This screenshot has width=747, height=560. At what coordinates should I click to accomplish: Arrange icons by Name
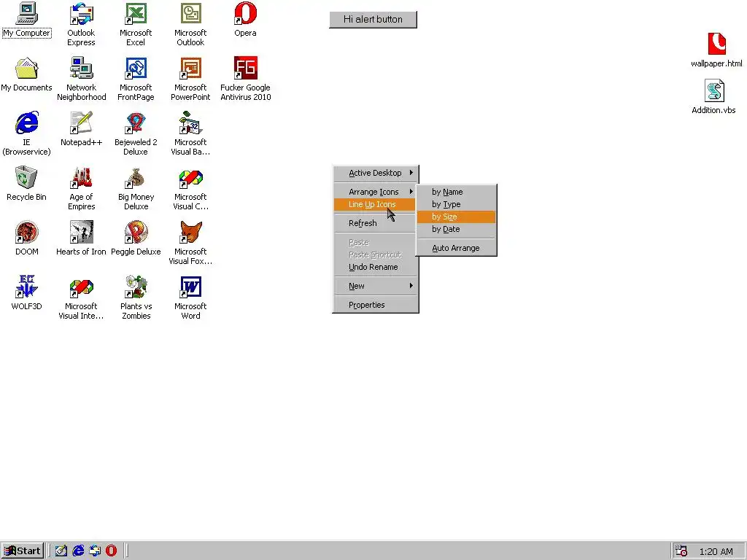pos(457,192)
